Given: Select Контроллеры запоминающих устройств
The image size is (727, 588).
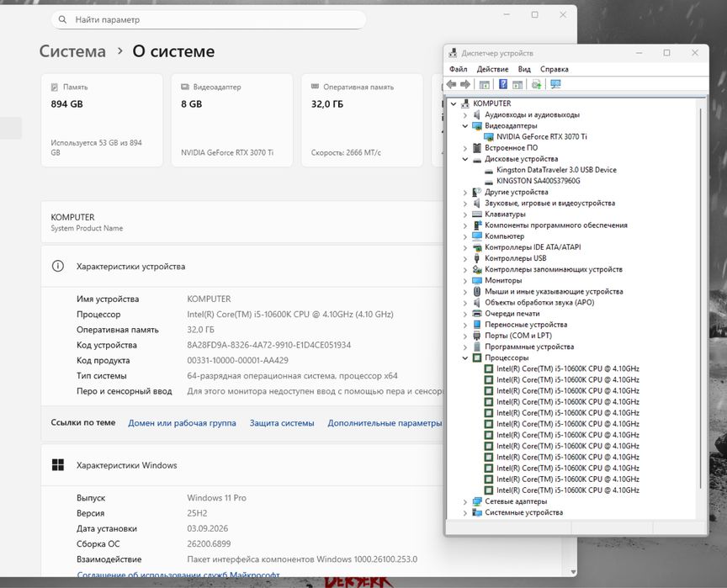Looking at the screenshot, I should [x=554, y=269].
